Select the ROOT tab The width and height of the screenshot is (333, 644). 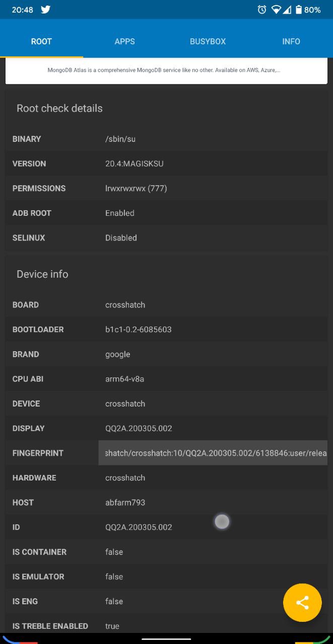click(x=41, y=41)
